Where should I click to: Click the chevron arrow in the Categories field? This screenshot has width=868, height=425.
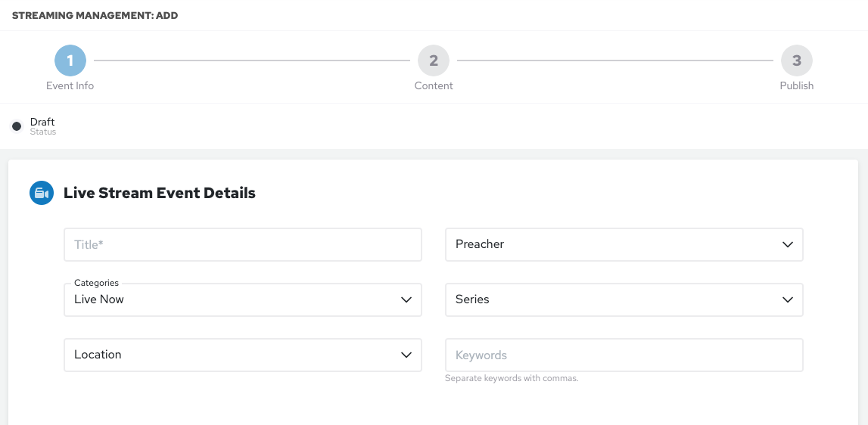[406, 300]
